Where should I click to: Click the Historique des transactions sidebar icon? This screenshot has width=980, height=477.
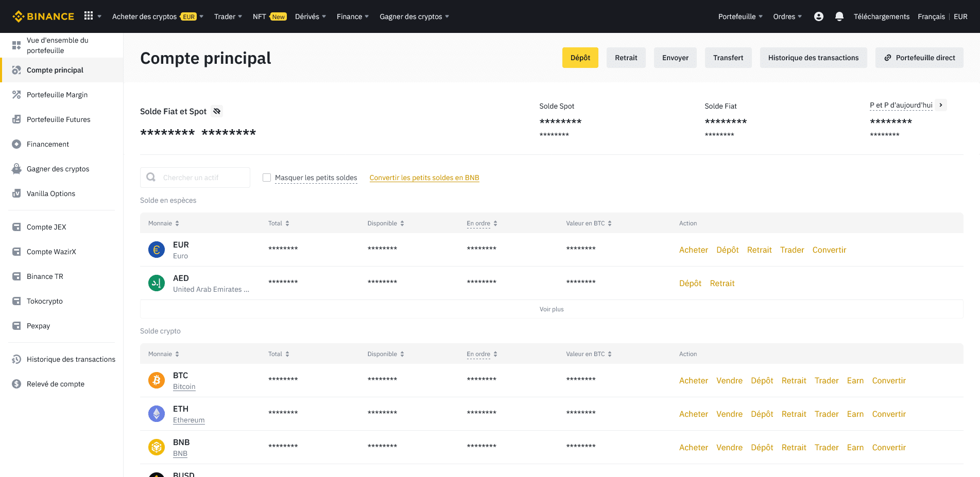pos(16,359)
